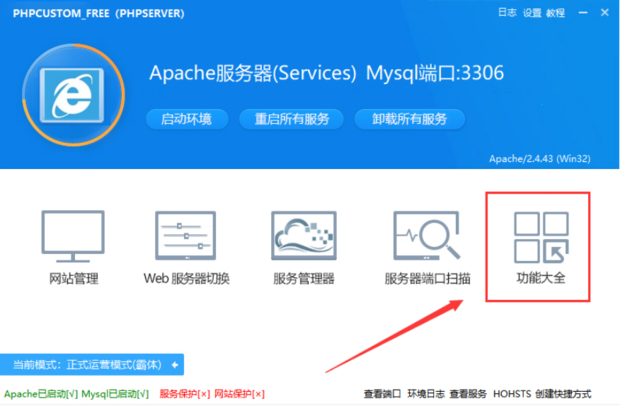This screenshot has height=406, width=620.
Task: Click the Internet Explorer logo circle
Action: [74, 95]
